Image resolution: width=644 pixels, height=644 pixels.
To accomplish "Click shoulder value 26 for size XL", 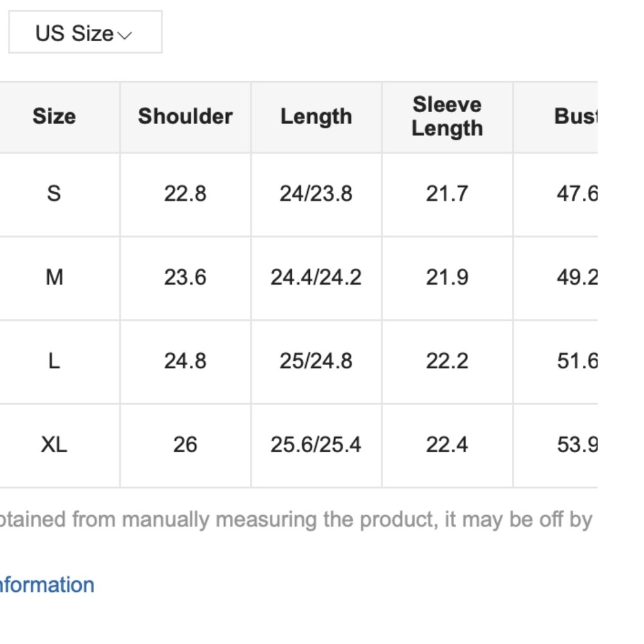I will [x=185, y=445].
